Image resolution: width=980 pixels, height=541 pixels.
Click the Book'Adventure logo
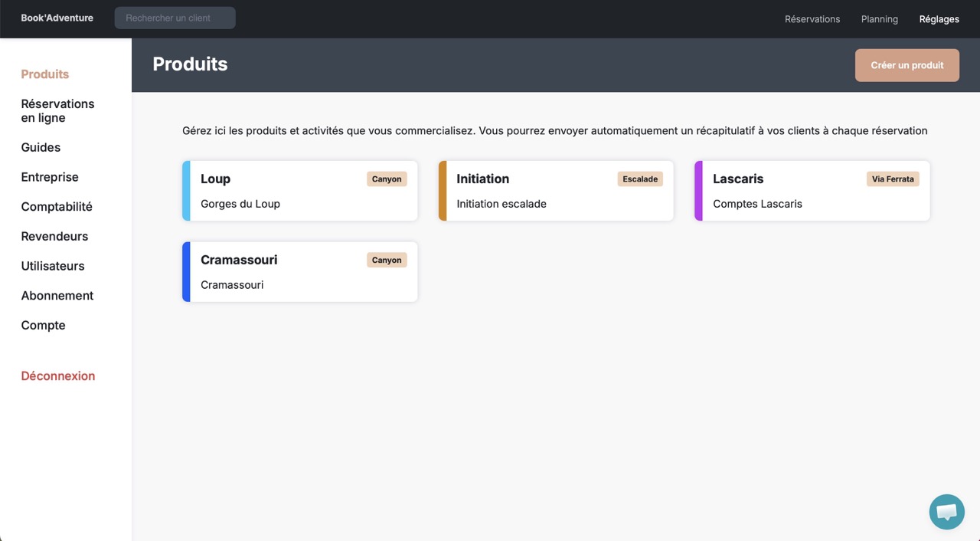(57, 18)
